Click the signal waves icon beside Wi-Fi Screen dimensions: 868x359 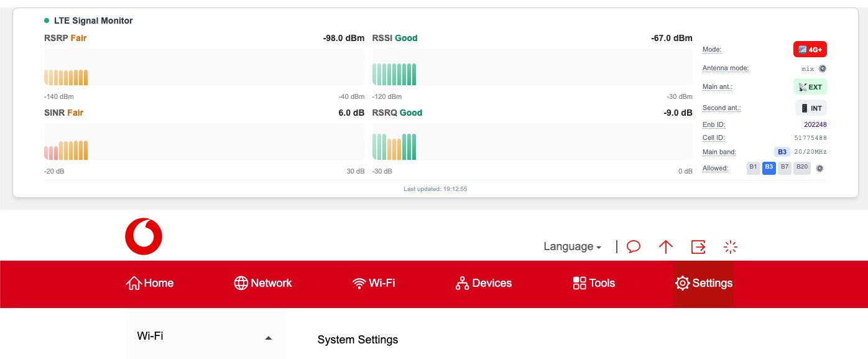[x=359, y=283]
